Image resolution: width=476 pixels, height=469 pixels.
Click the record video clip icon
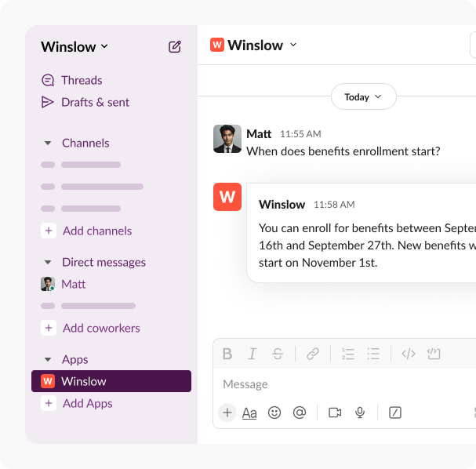pyautogui.click(x=335, y=413)
